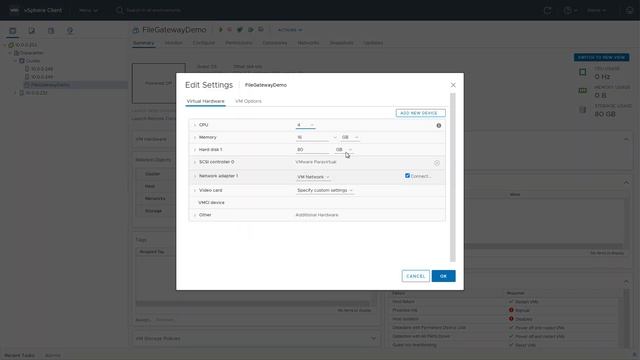Click the Switch to New View button
The width and height of the screenshot is (640, 360).
(x=601, y=58)
